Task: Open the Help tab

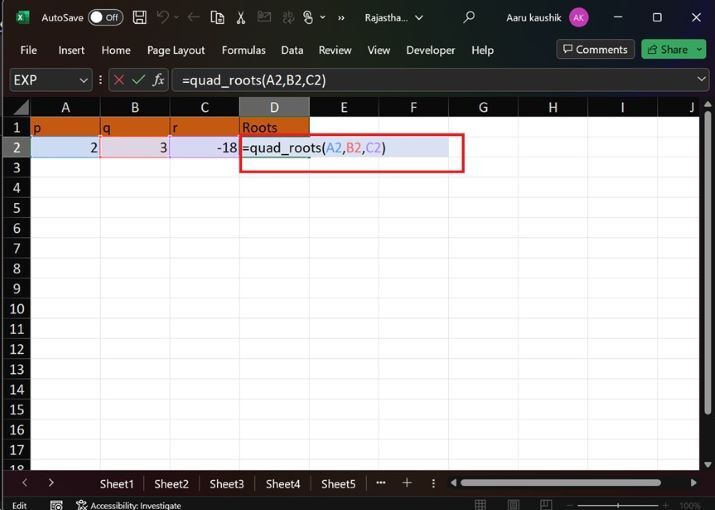Action: [482, 50]
